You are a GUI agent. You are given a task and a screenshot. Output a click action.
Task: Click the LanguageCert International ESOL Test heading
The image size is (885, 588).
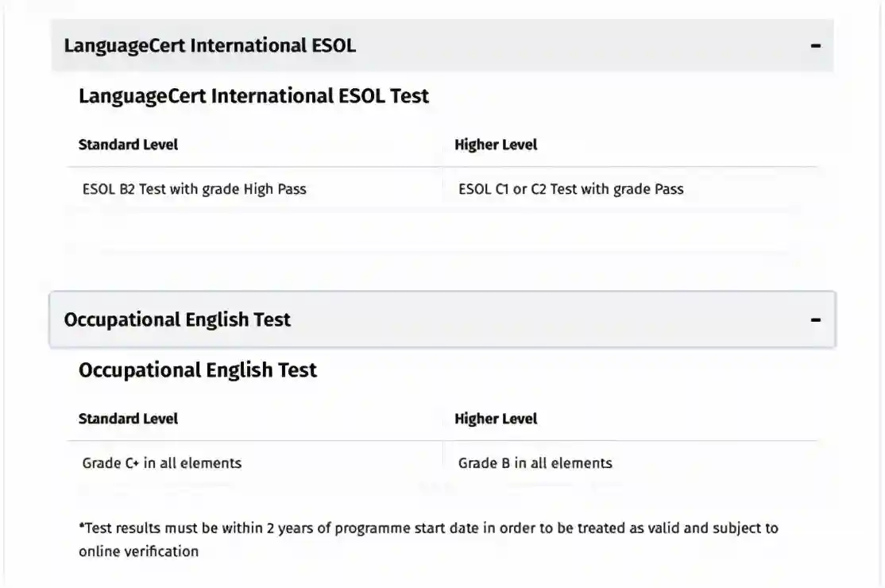tap(253, 97)
